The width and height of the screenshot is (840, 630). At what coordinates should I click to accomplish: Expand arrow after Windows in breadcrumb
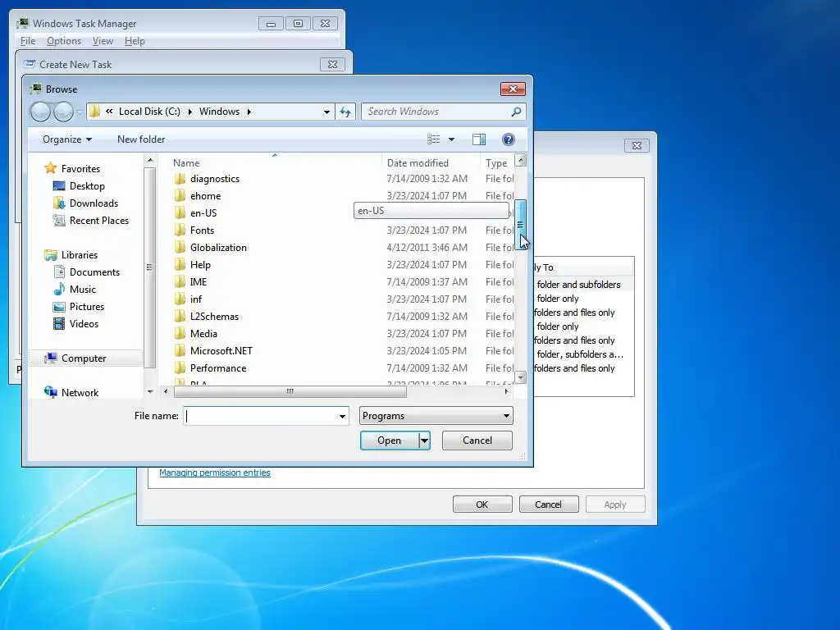click(x=249, y=112)
